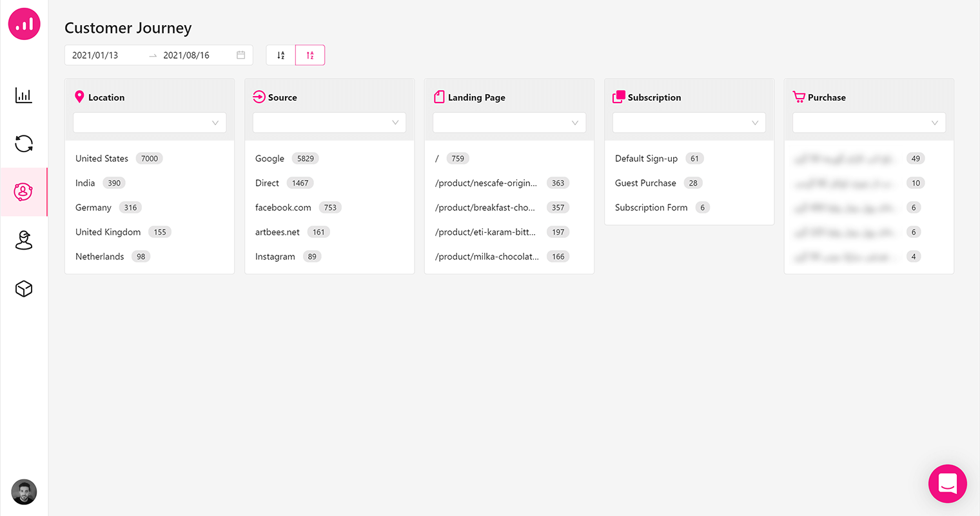The height and width of the screenshot is (516, 980).
Task: Select Direct source row
Action: (329, 183)
